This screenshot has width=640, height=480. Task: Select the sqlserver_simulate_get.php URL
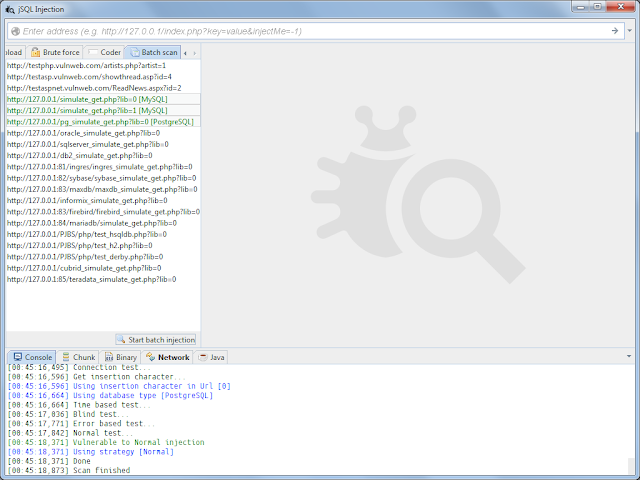[103, 144]
